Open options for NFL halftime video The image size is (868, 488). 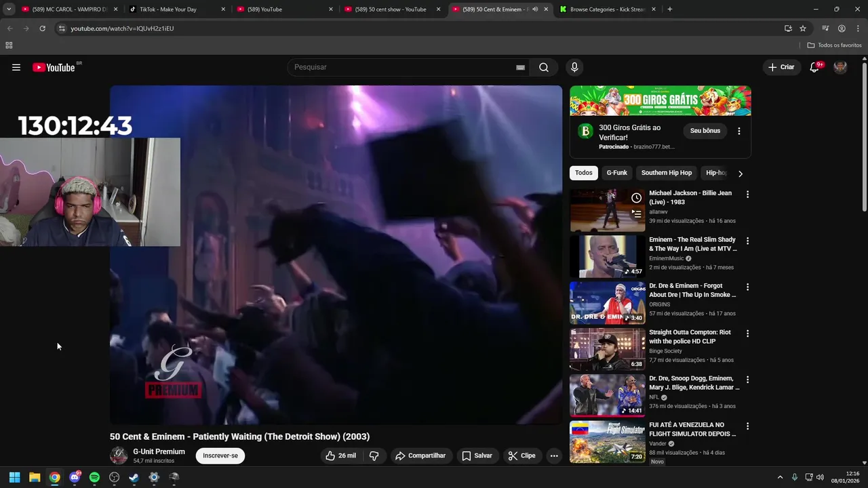[747, 380]
